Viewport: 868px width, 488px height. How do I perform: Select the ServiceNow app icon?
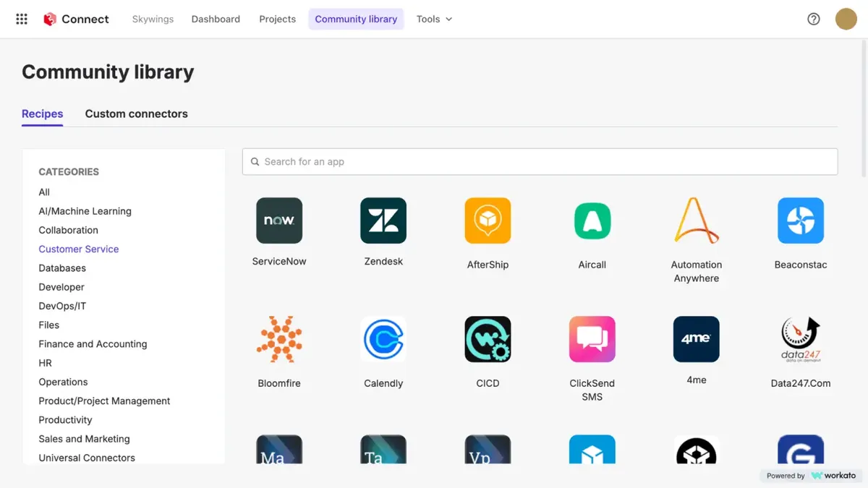tap(279, 221)
